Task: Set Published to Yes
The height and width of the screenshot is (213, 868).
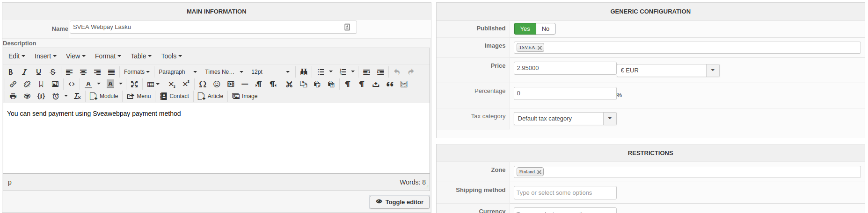Action: pos(525,29)
